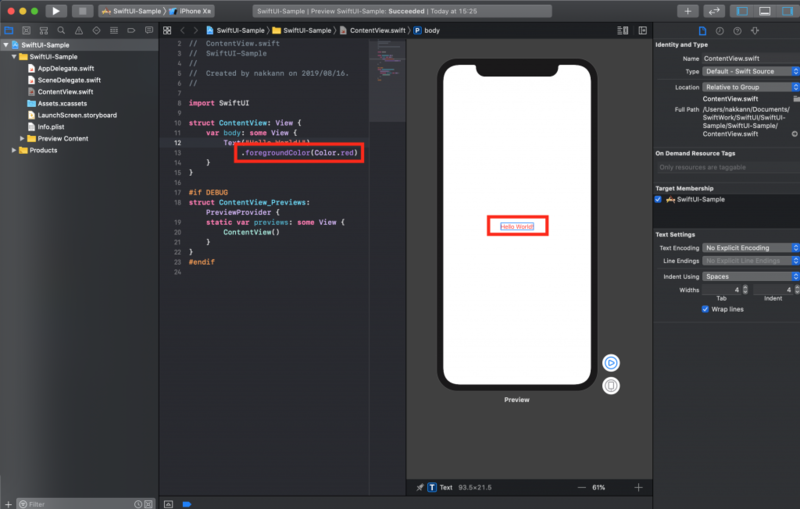Image resolution: width=800 pixels, height=509 pixels.
Task: Open LaunchScreen.storyboard file
Action: 77,115
